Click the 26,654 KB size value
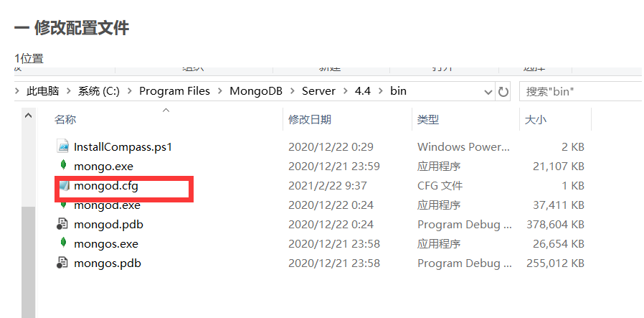The image size is (644, 318). 558,243
